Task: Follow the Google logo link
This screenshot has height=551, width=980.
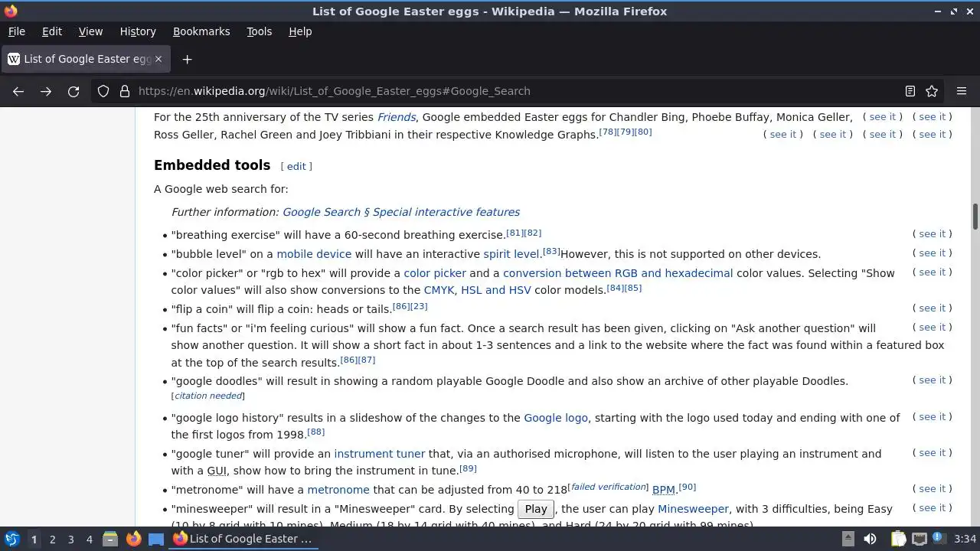Action: pos(556,418)
